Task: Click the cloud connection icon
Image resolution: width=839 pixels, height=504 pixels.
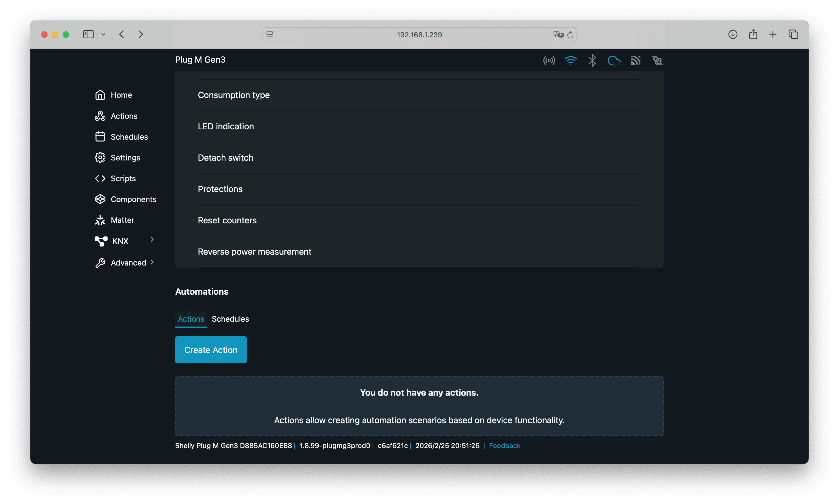Action: [x=614, y=61]
